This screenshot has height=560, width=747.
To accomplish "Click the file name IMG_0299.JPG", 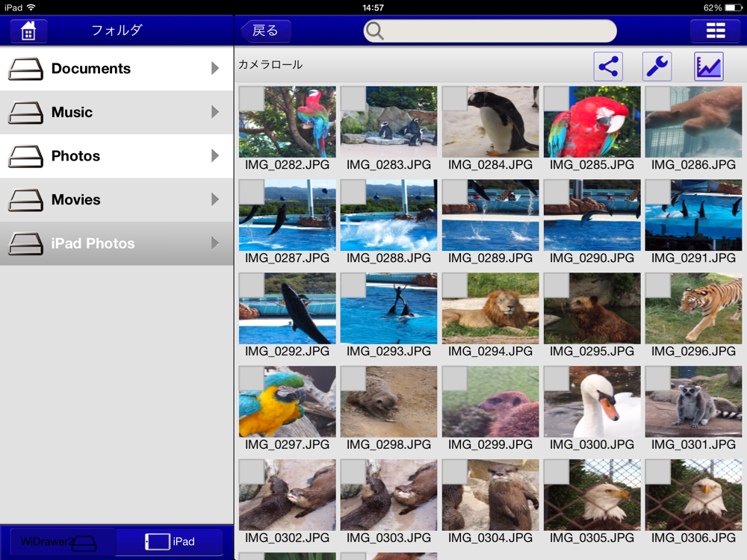I will click(x=491, y=445).
